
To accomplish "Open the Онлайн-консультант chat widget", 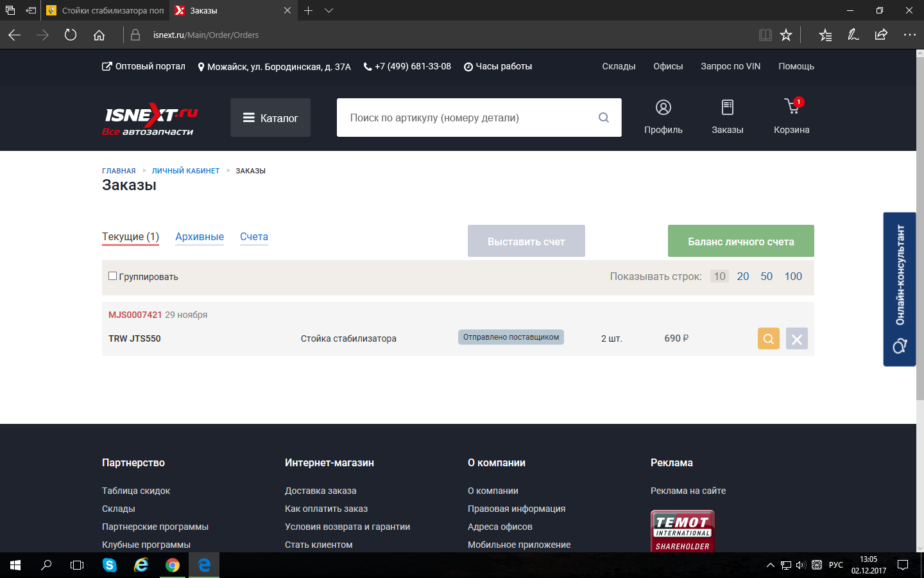I will 900,289.
